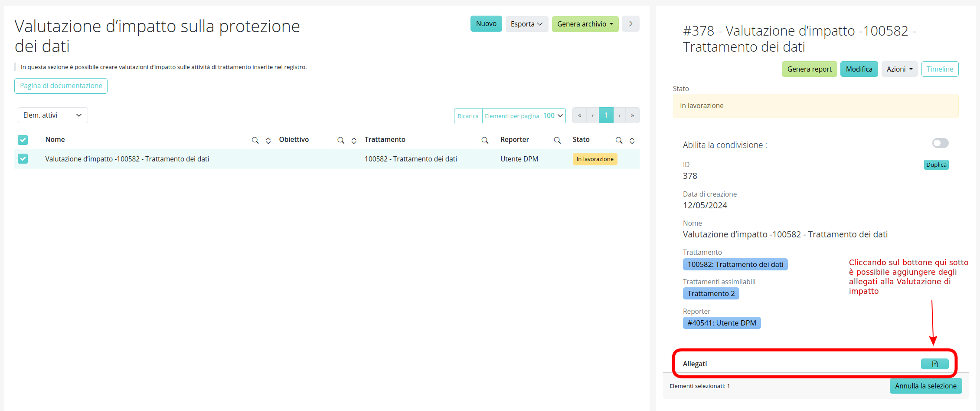Search in the Trattamento column
This screenshot has height=411, width=980.
[485, 140]
